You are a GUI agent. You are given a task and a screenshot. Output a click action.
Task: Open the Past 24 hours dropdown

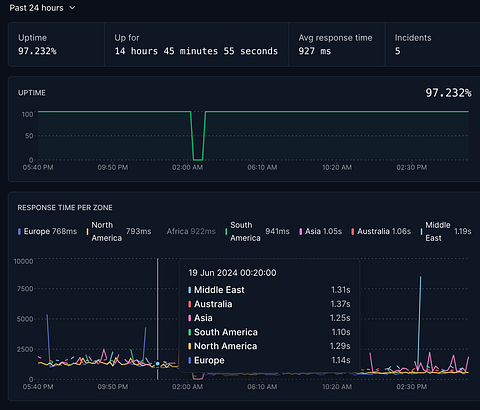point(42,8)
